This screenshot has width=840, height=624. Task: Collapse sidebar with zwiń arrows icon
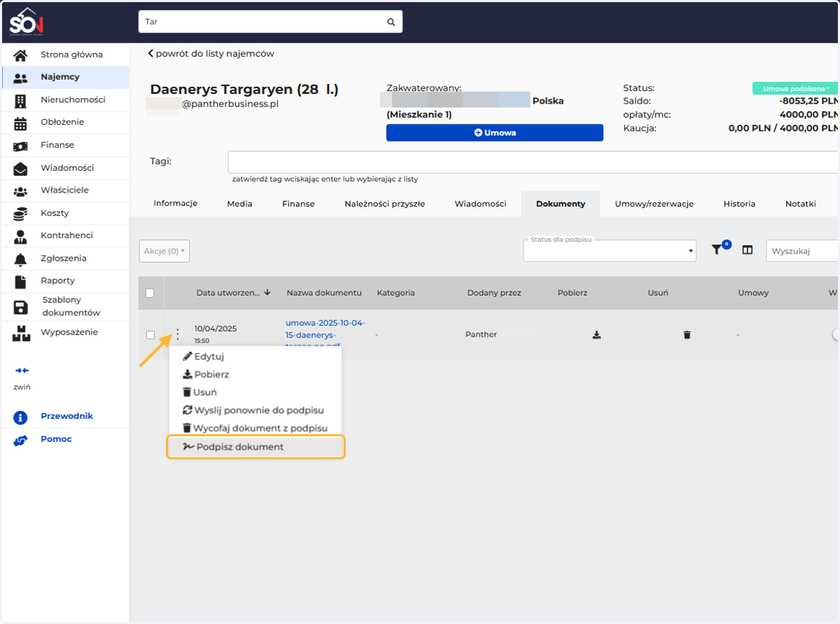[x=21, y=370]
